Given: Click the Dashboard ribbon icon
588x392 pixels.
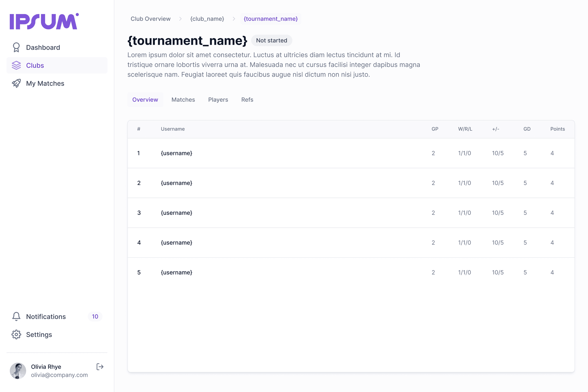Looking at the screenshot, I should (x=16, y=47).
